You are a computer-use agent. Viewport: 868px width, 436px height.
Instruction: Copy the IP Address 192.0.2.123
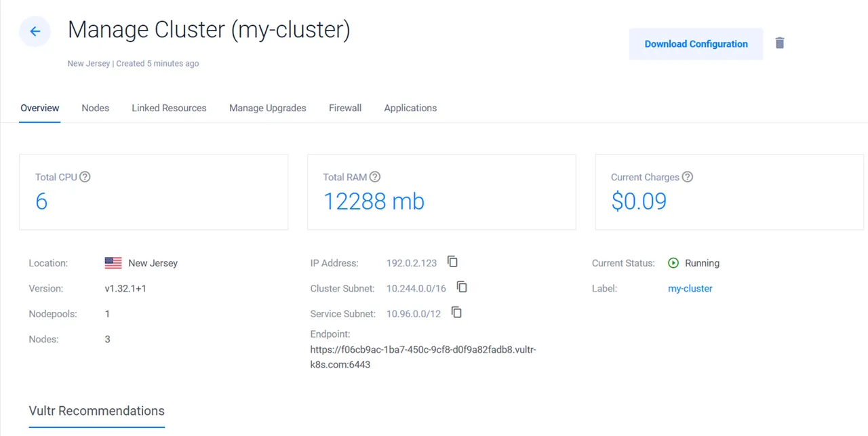coord(452,262)
